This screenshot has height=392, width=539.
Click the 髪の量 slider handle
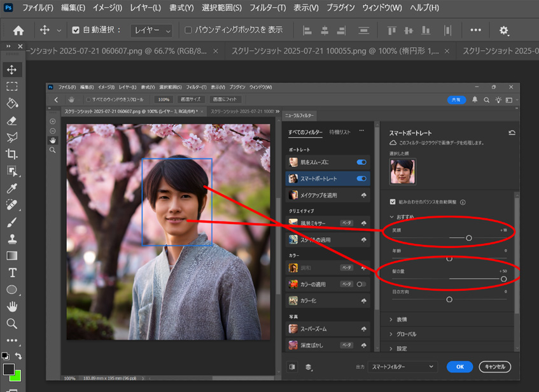tap(503, 279)
